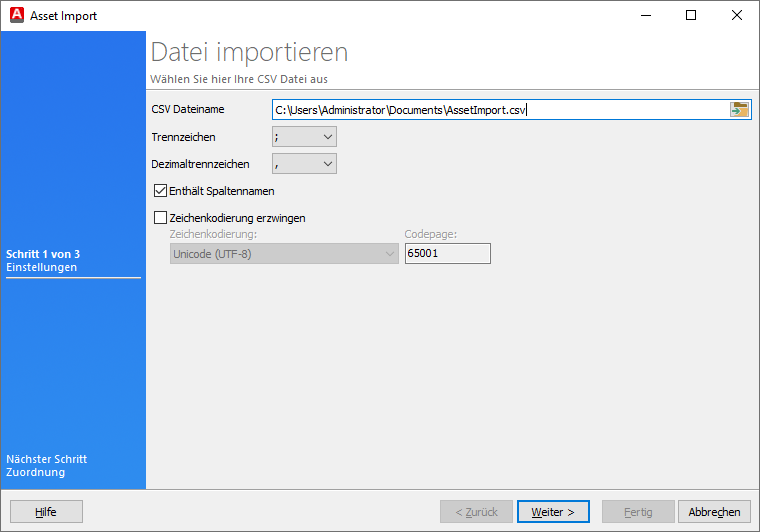Close the Asset Import window

click(736, 16)
